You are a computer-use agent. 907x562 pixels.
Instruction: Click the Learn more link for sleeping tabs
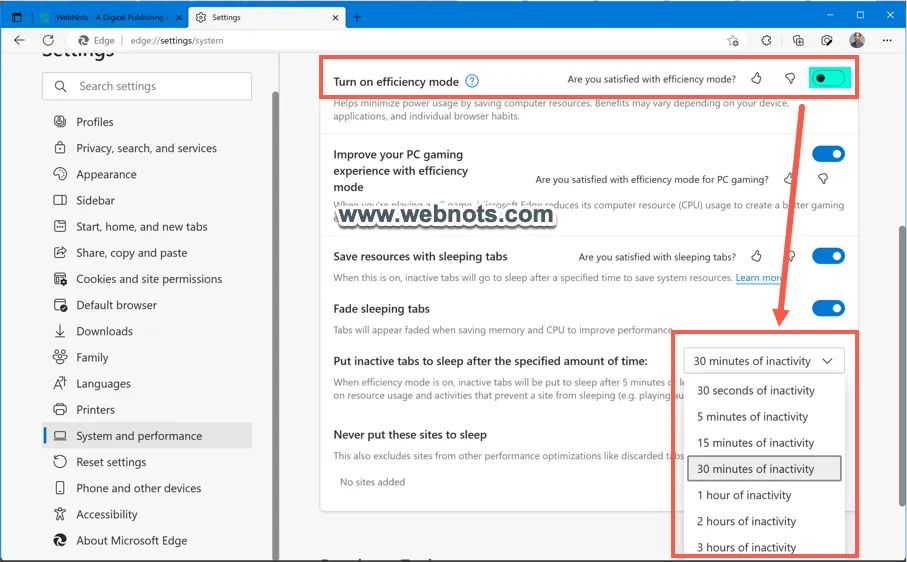point(758,278)
